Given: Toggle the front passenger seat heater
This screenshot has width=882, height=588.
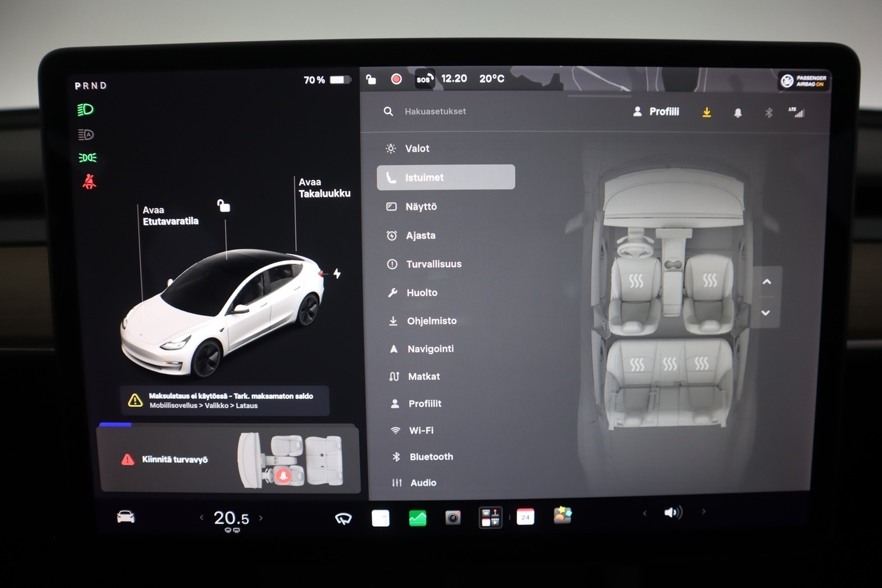Looking at the screenshot, I should coord(710,280).
